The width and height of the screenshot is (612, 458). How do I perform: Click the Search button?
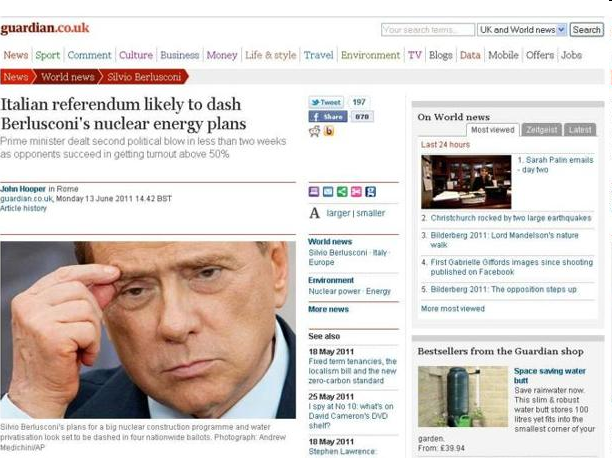[x=587, y=30]
